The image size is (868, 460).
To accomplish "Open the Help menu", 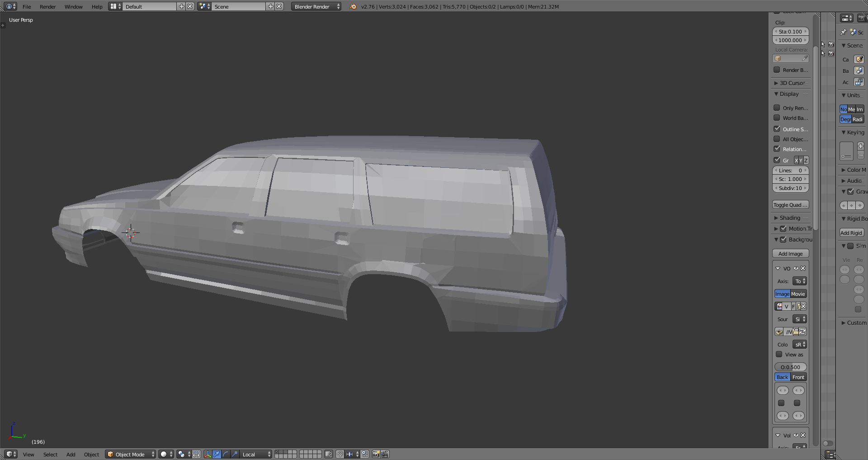I will pyautogui.click(x=97, y=6).
